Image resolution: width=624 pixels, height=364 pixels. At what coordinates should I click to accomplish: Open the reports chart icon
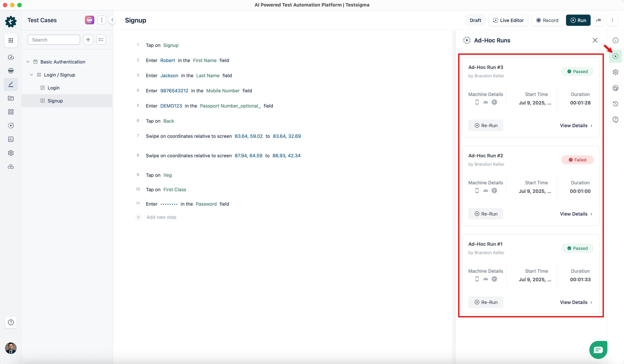(x=11, y=139)
